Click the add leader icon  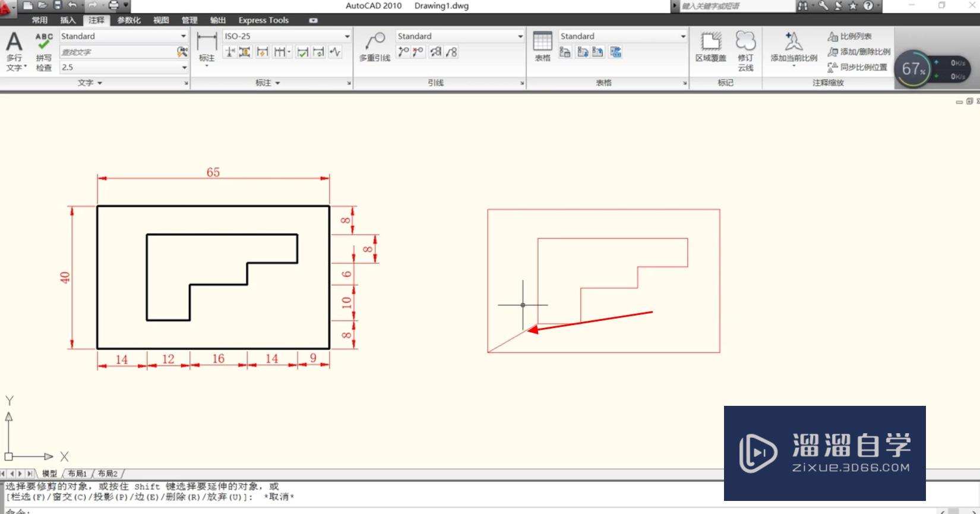(x=403, y=52)
